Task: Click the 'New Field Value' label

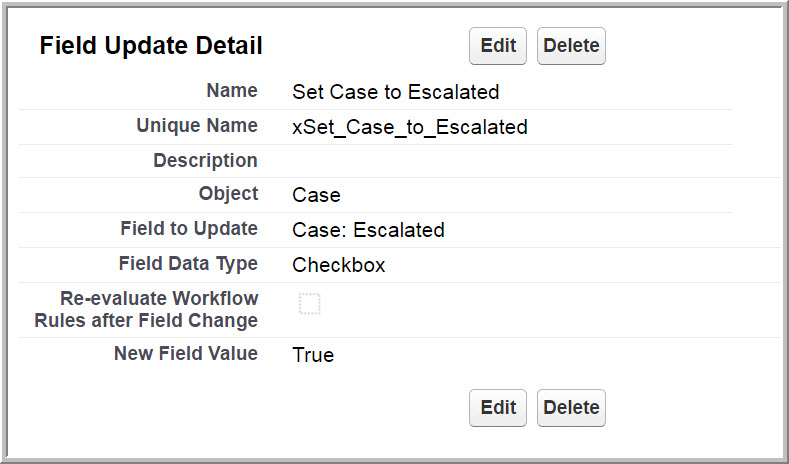Action: pos(186,354)
